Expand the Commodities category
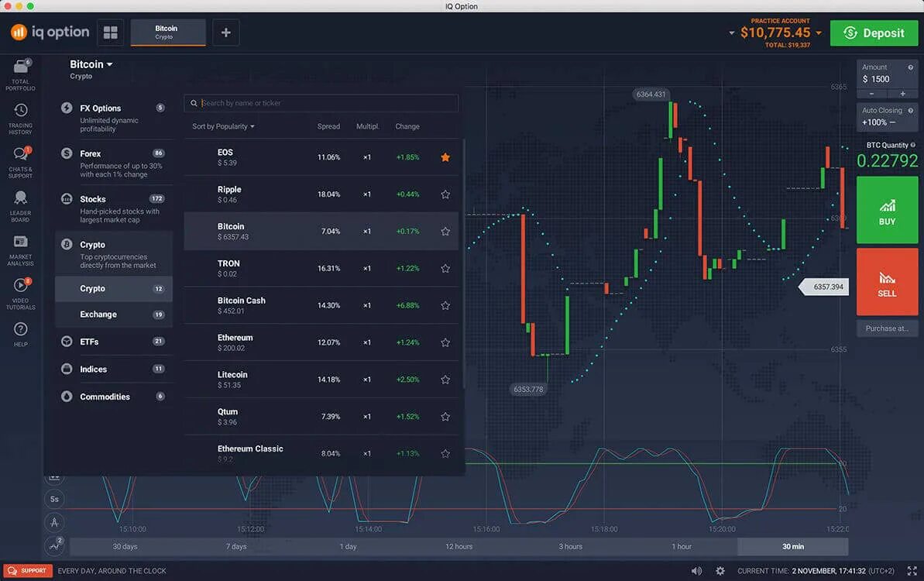Image resolution: width=924 pixels, height=581 pixels. coord(113,397)
